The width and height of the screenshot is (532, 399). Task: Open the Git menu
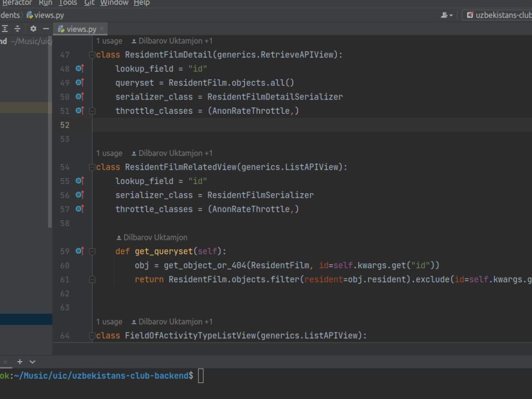(x=89, y=3)
